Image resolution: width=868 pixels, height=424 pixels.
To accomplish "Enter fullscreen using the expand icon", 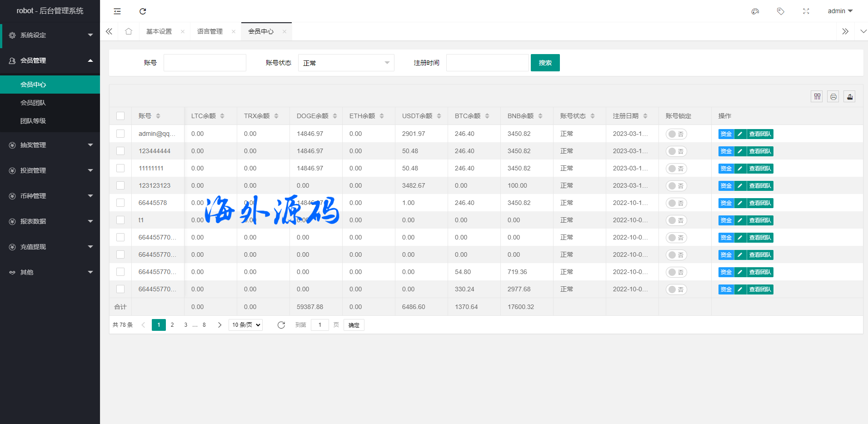I will pos(806,11).
